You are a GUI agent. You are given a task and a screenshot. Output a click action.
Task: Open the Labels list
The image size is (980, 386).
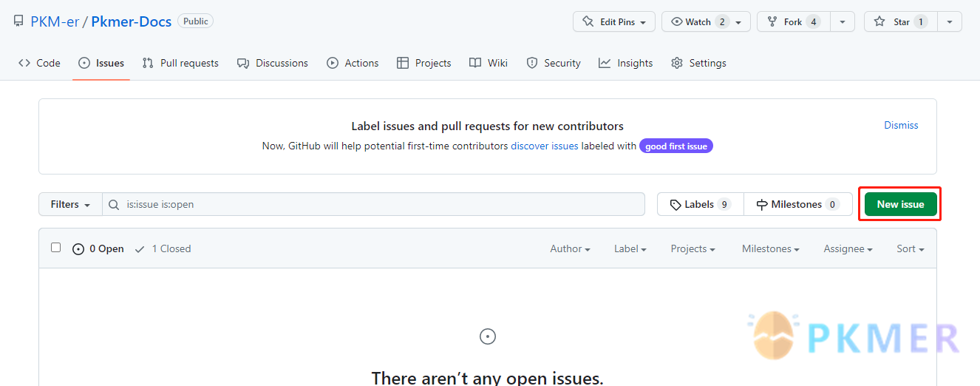(x=700, y=205)
